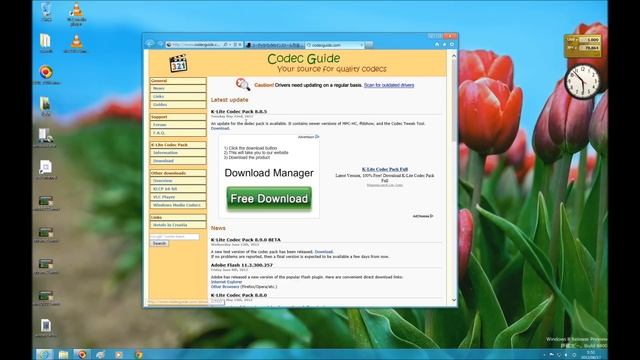Open a new tab with the blank tab button
The image size is (640, 360).
[x=369, y=45]
